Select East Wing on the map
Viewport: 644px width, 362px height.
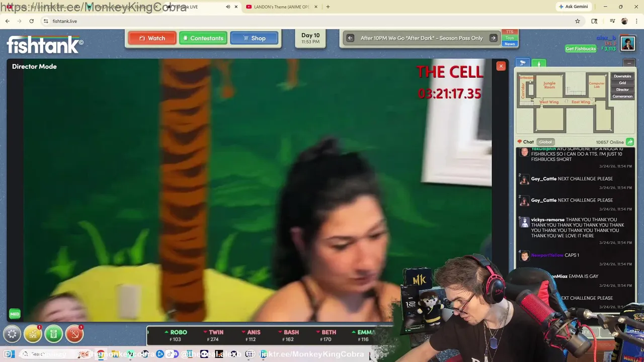(581, 102)
